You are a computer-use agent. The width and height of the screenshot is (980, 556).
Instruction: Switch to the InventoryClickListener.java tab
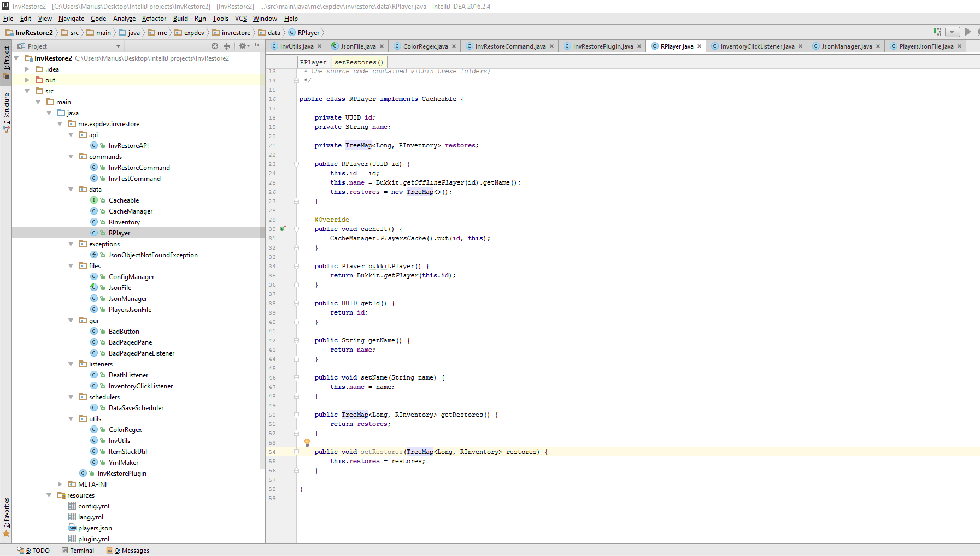tap(757, 46)
